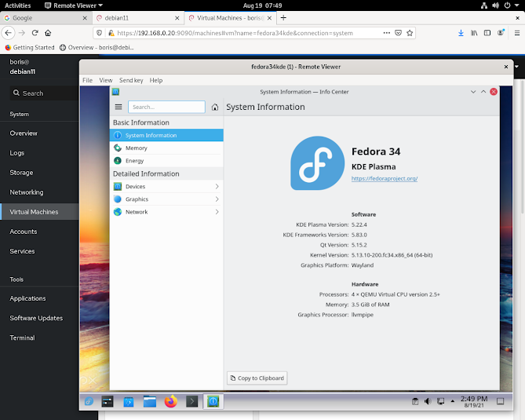525x420 pixels.
Task: Open Getting Started bookmark
Action: point(30,48)
